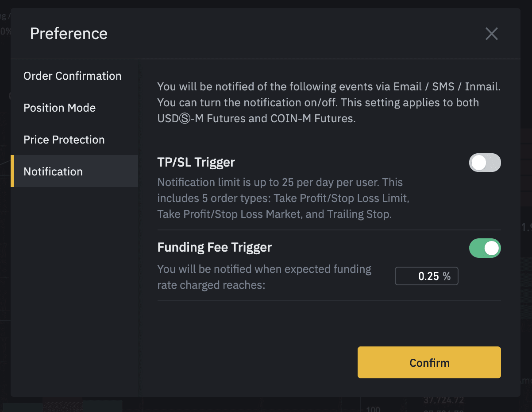Click the expected funding rate description text

[x=265, y=277]
